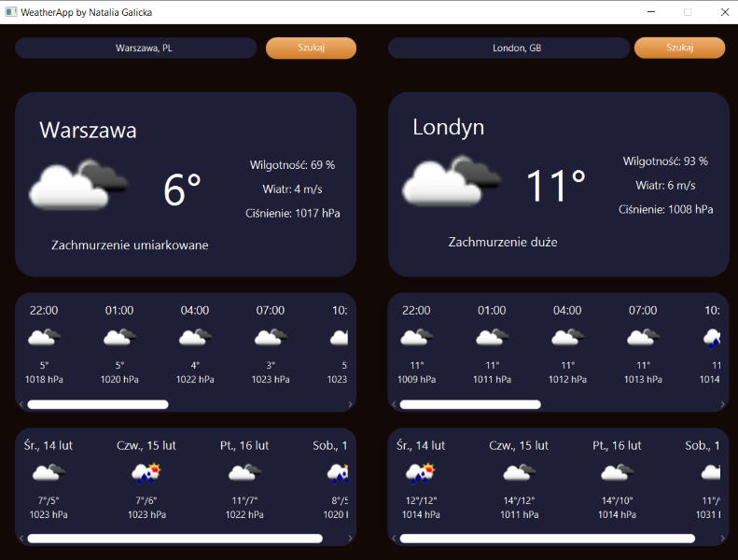Click London's 01:00 hourly cloud icon
This screenshot has height=560, width=738.
[x=493, y=338]
